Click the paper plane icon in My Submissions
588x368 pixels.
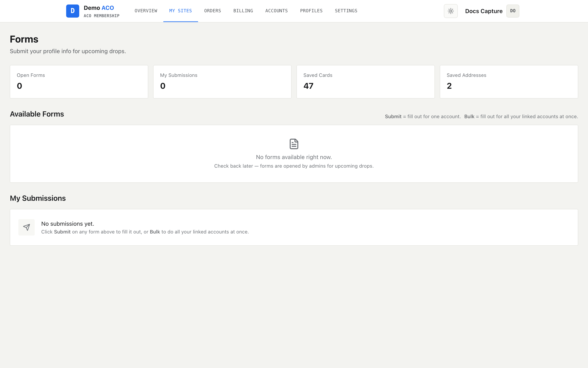pos(27,227)
